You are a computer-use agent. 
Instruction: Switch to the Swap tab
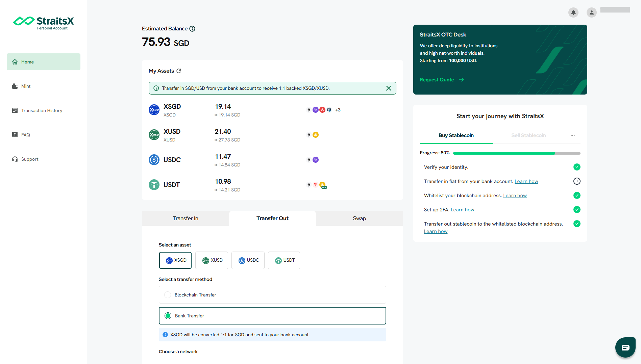[x=360, y=218]
